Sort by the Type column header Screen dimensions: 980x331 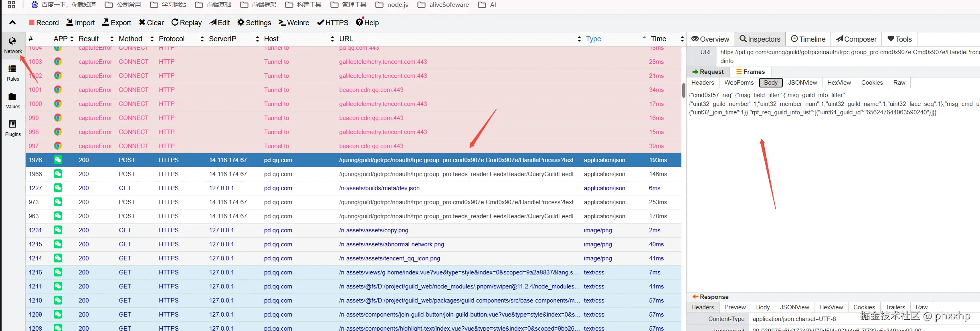coord(616,39)
